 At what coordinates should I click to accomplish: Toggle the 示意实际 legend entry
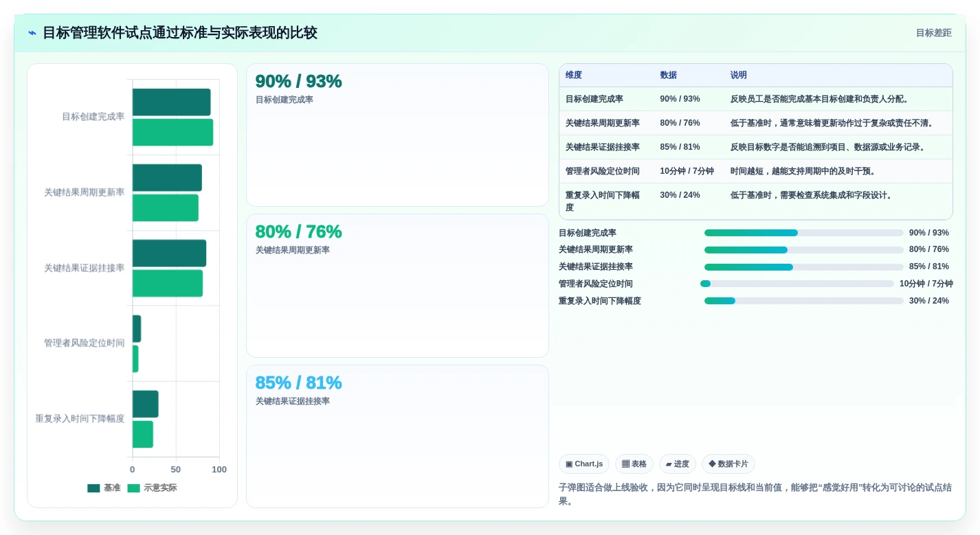(x=152, y=488)
